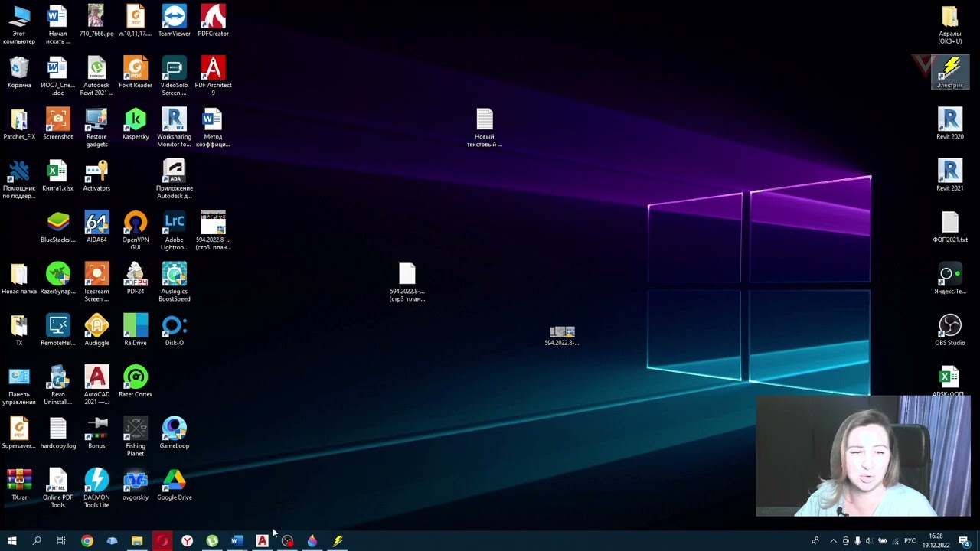Select the Adobe Lightroom shortcut
This screenshot has width=980, height=551.
tap(174, 230)
